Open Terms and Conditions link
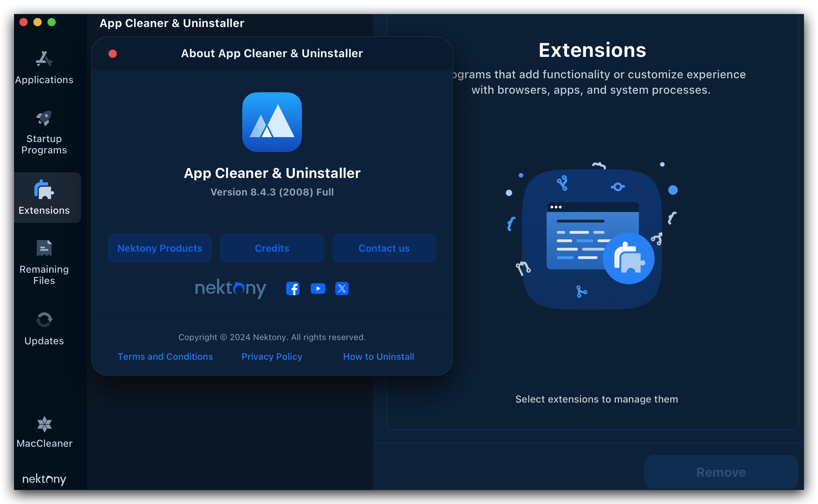This screenshot has height=504, width=818. click(165, 357)
